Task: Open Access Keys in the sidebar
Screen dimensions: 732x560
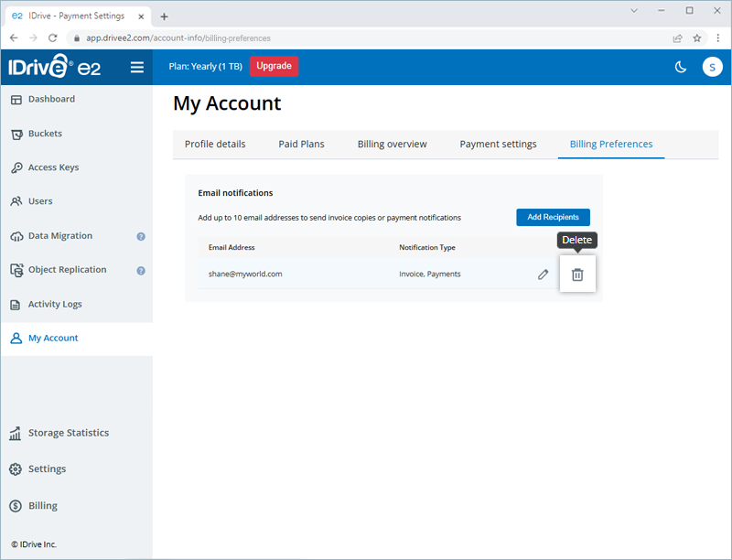Action: point(53,167)
